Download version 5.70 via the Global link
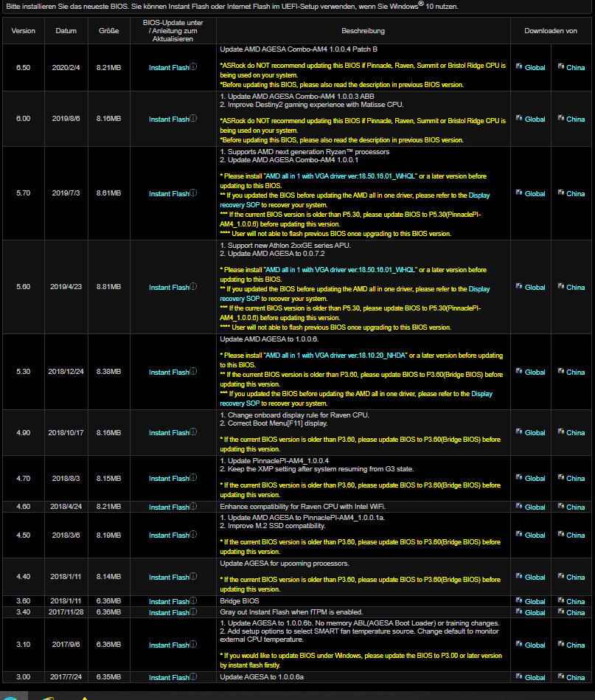 (x=535, y=194)
